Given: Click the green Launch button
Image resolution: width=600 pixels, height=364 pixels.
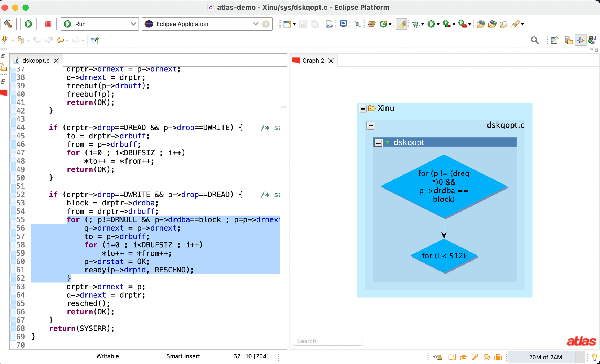Looking at the screenshot, I should click(x=28, y=24).
